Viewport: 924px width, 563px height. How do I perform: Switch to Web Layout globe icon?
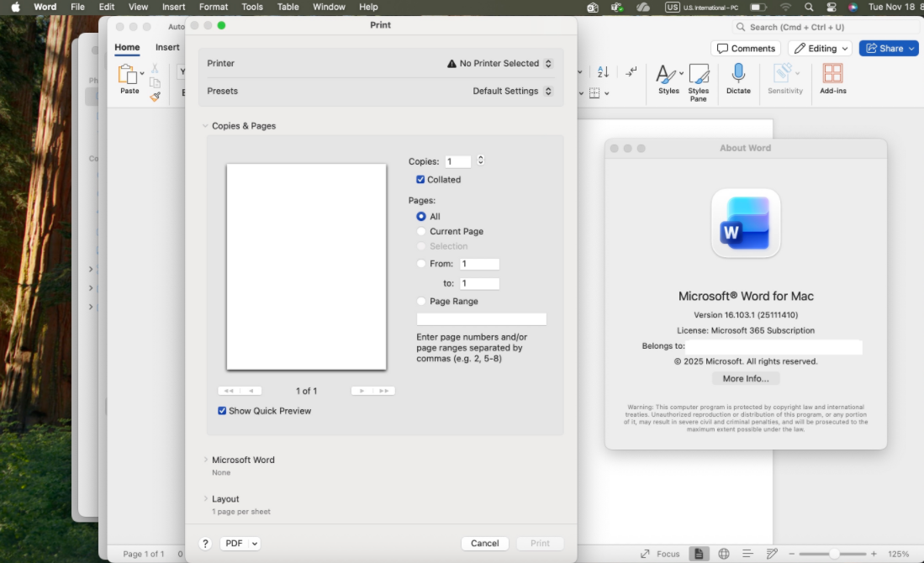tap(724, 554)
